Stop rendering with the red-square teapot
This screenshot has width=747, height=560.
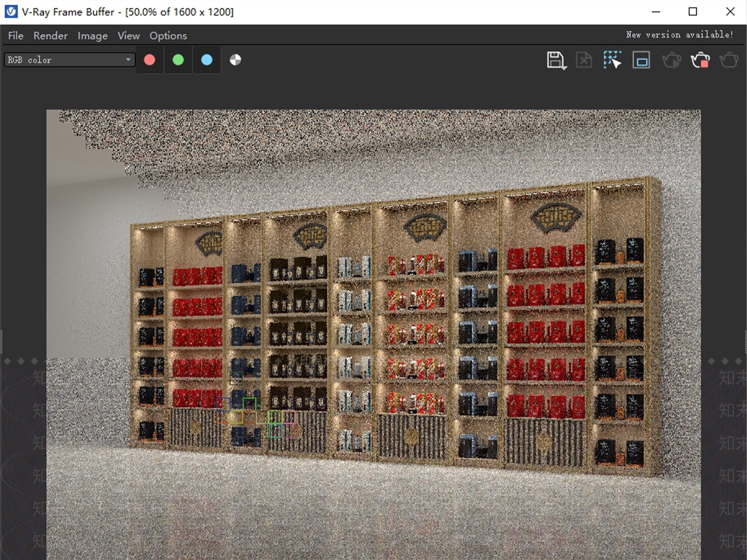point(700,60)
